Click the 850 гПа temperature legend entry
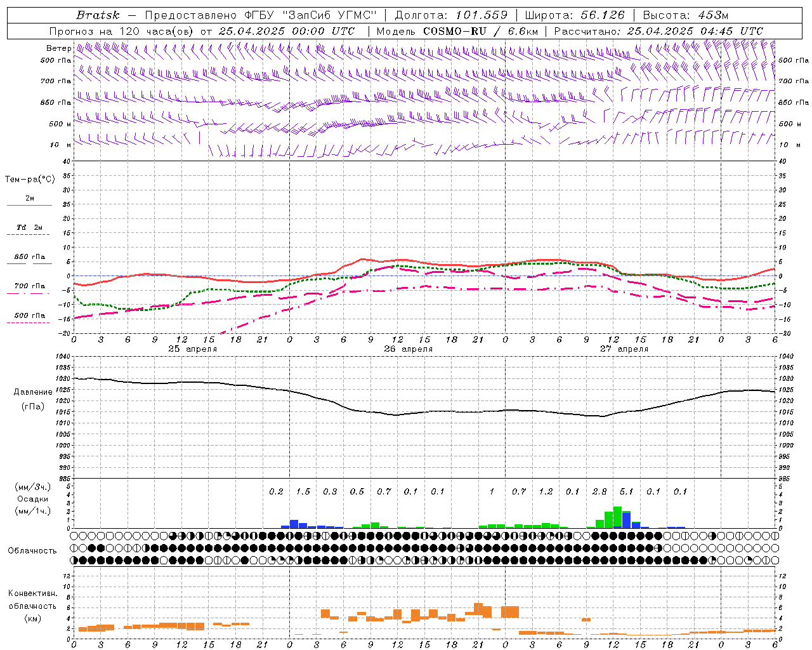Viewport: 812px width, 650px height. [x=29, y=257]
